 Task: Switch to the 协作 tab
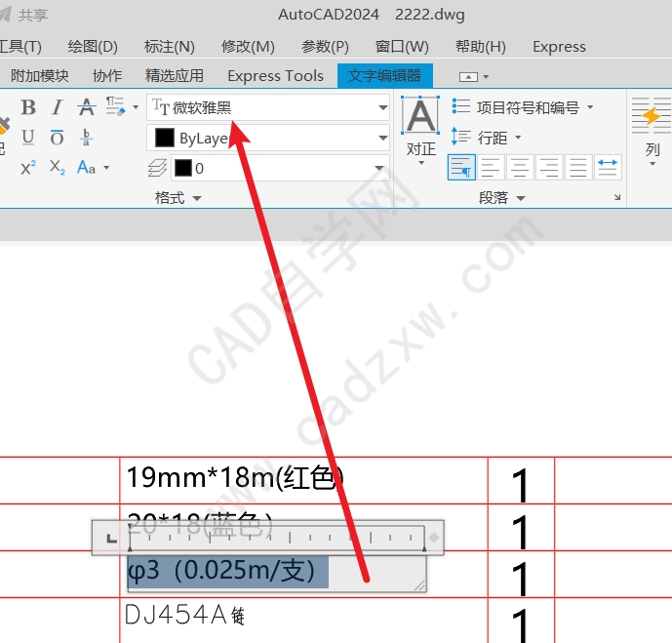[107, 76]
